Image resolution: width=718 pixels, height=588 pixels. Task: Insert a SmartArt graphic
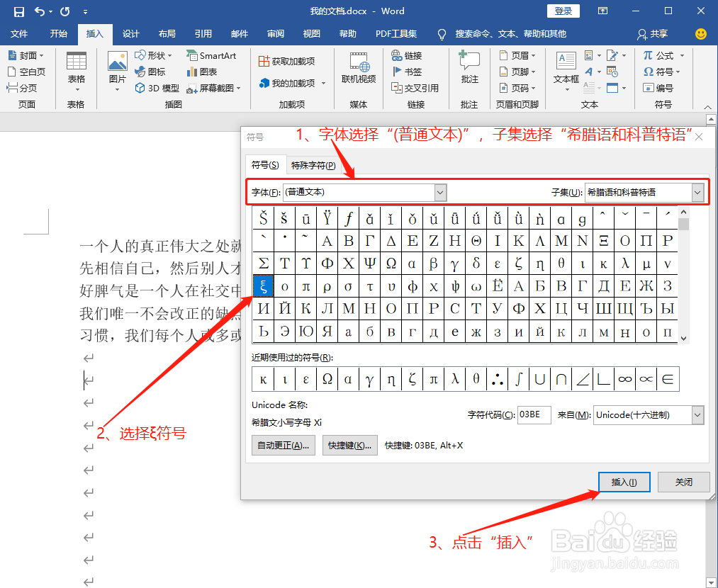click(x=211, y=55)
